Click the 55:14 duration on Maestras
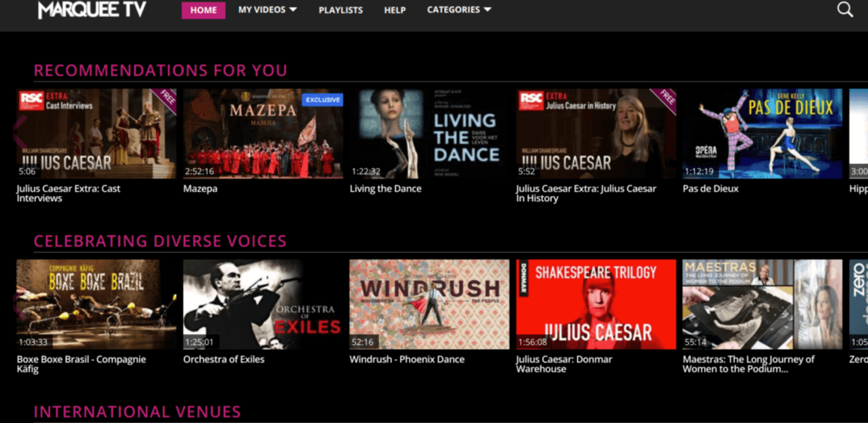Image resolution: width=868 pixels, height=423 pixels. click(x=696, y=342)
